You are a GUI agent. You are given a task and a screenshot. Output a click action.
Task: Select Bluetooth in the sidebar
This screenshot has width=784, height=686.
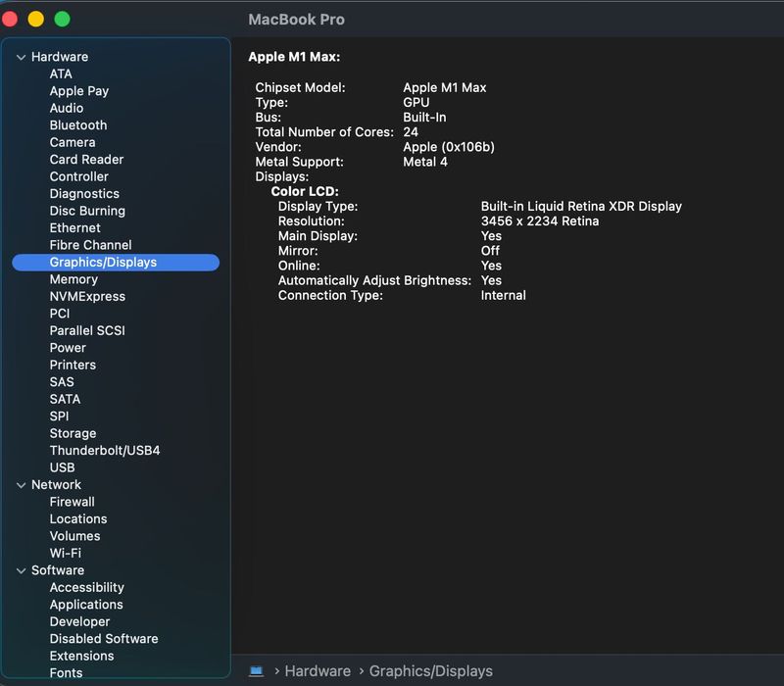(78, 125)
